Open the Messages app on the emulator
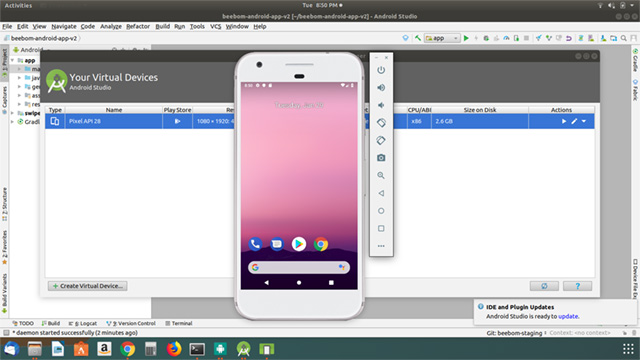 (x=277, y=244)
